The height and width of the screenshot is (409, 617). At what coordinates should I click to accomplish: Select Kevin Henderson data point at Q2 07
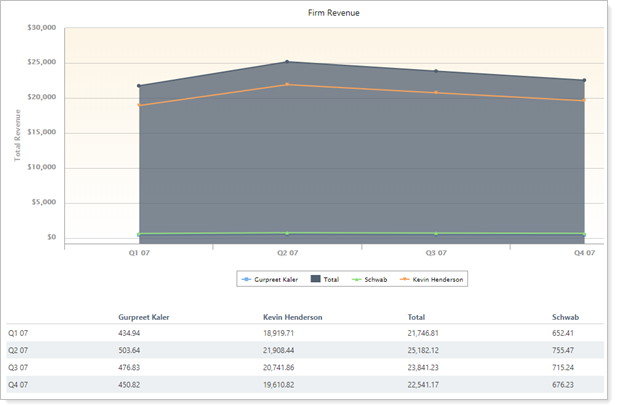(287, 84)
